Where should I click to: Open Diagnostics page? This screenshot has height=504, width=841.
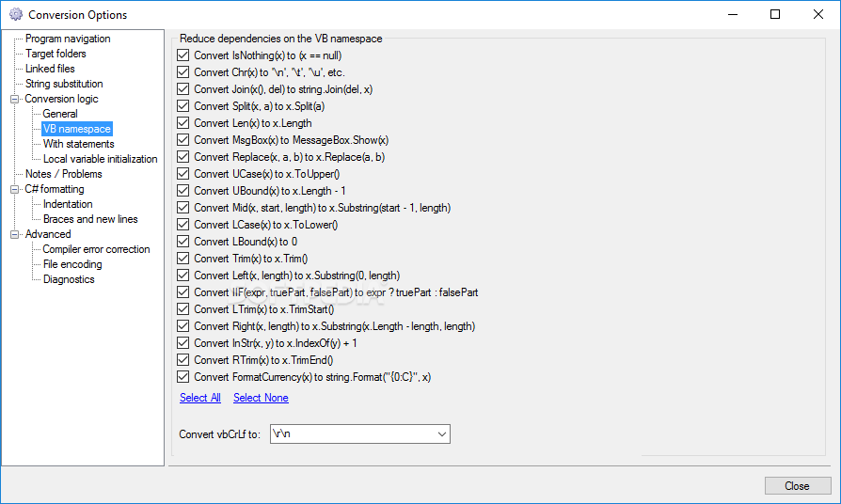point(69,279)
